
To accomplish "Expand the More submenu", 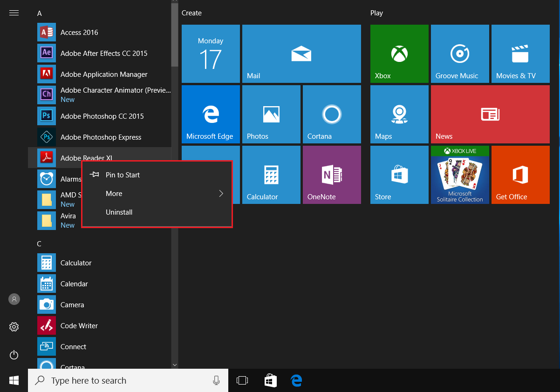I will 157,193.
